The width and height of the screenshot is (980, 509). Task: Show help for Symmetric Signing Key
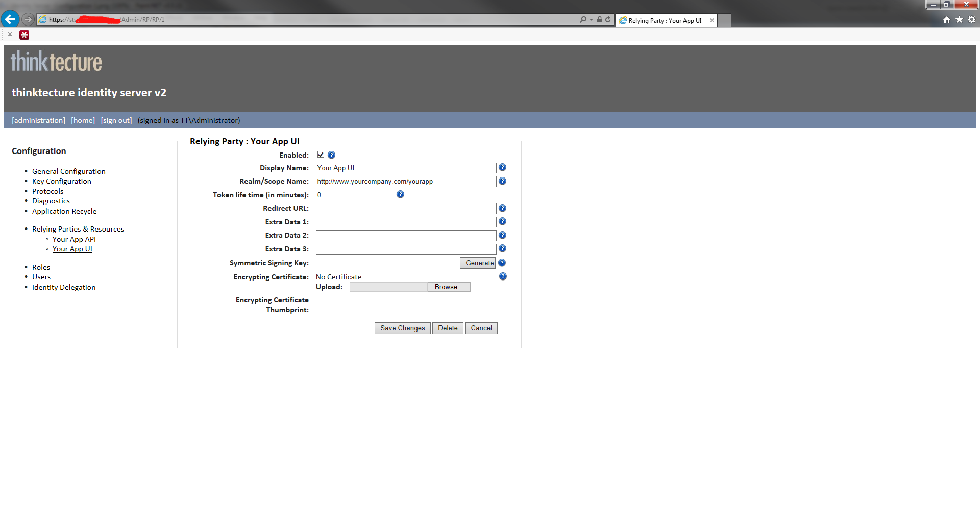pos(502,263)
